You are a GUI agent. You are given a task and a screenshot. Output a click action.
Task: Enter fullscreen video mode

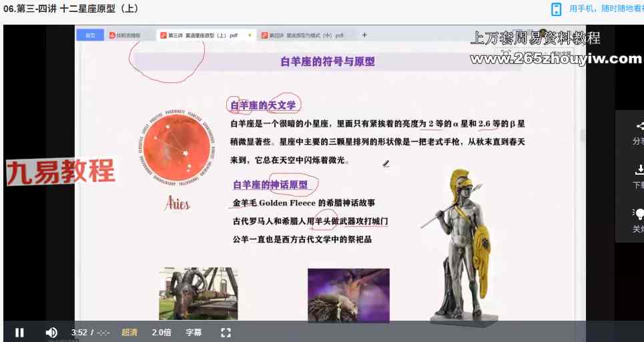pyautogui.click(x=226, y=332)
